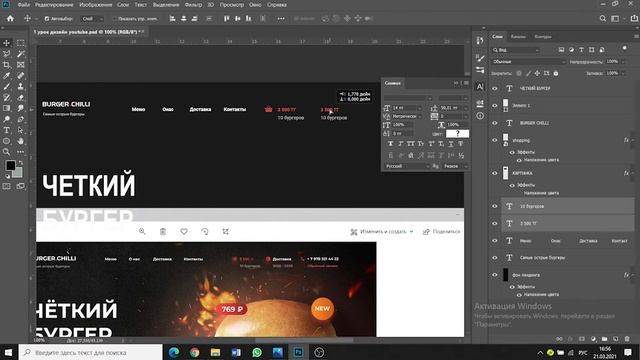Hide the shopping layer
Viewport: 640px width, 360px height.
tap(495, 140)
